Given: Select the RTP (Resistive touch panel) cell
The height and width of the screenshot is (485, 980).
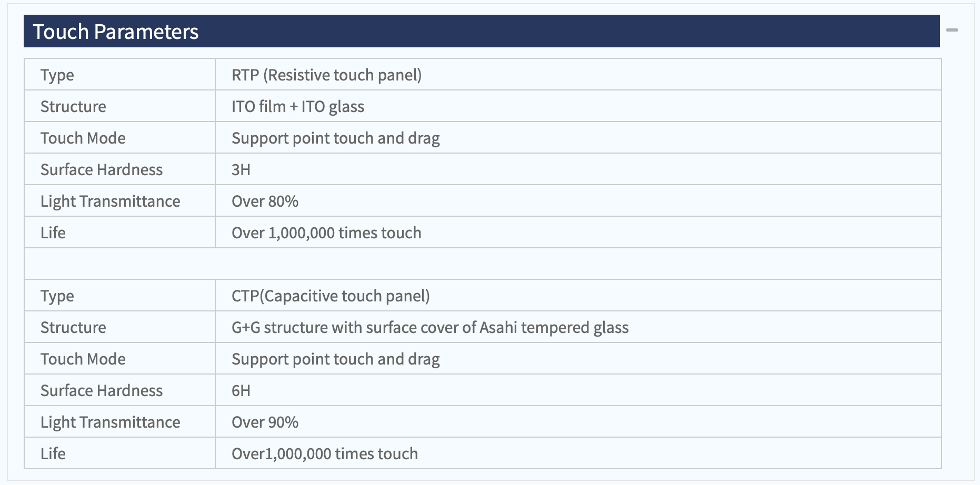Looking at the screenshot, I should point(578,75).
